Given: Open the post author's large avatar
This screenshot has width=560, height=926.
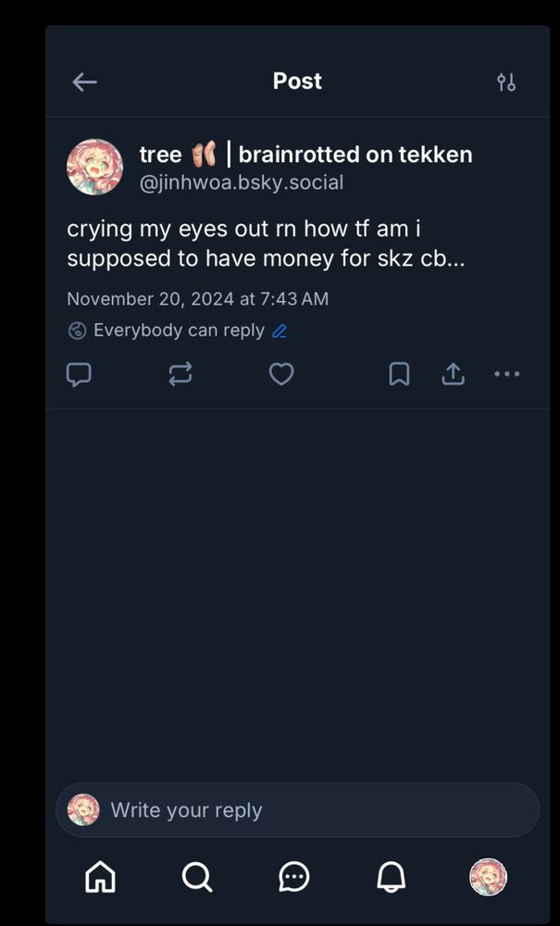Looking at the screenshot, I should 94,167.
